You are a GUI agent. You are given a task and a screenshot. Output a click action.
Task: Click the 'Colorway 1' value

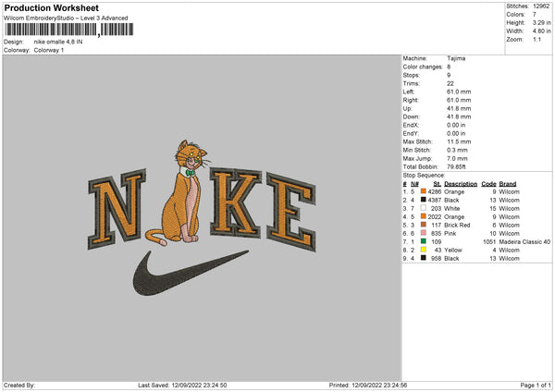49,50
